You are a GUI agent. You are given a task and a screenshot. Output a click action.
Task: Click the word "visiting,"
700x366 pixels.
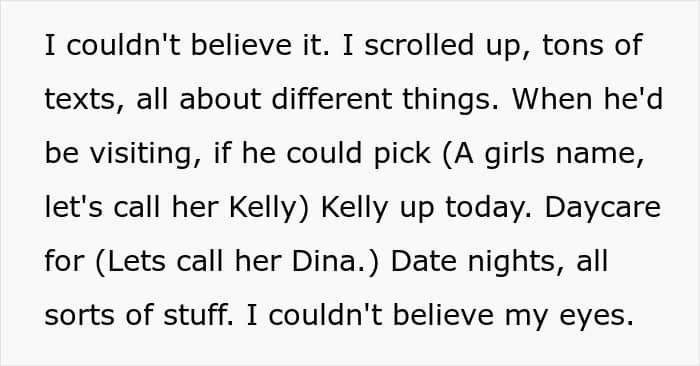146,154
